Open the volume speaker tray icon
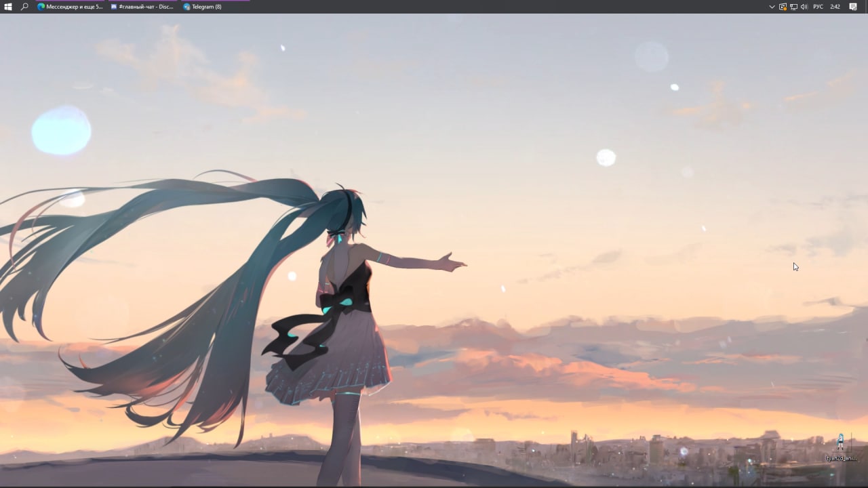 (804, 7)
